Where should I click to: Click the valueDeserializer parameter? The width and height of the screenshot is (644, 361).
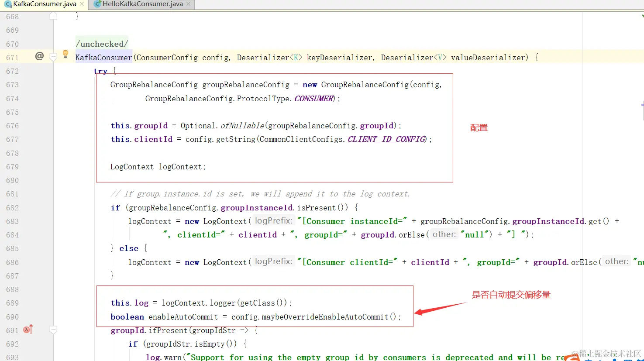(488, 58)
